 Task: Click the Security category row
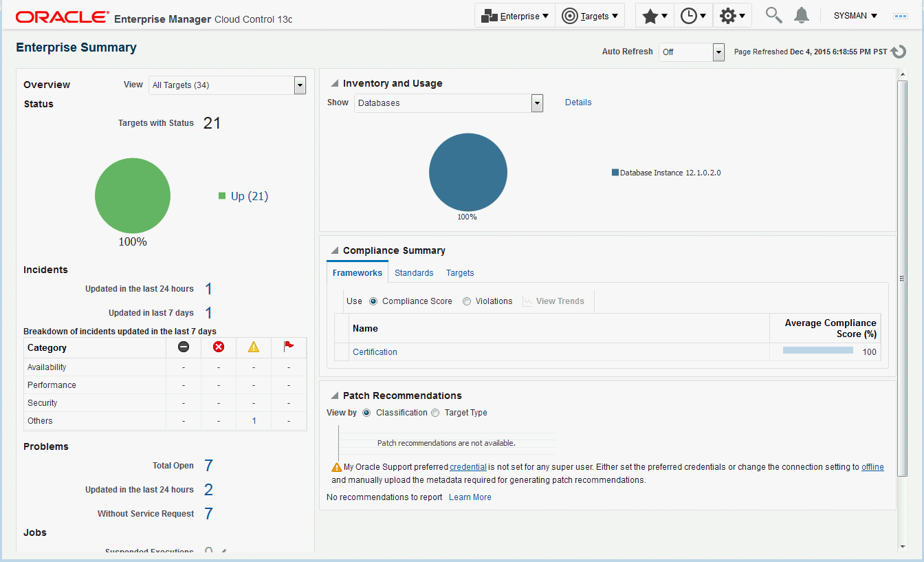165,403
